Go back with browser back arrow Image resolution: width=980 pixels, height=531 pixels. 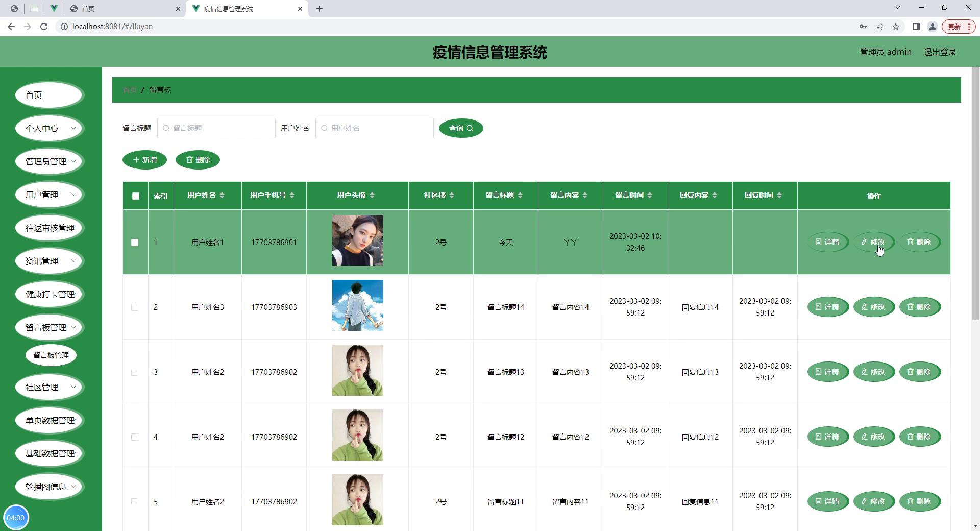[11, 27]
